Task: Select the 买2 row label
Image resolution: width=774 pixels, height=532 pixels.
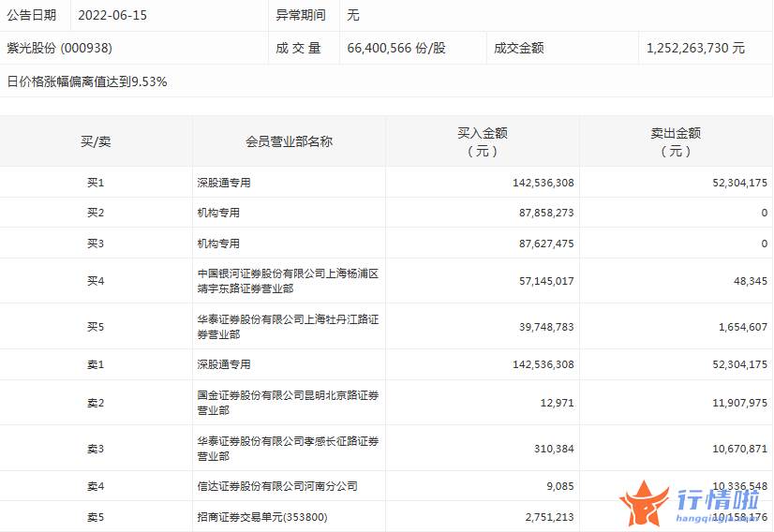Action: 96,213
